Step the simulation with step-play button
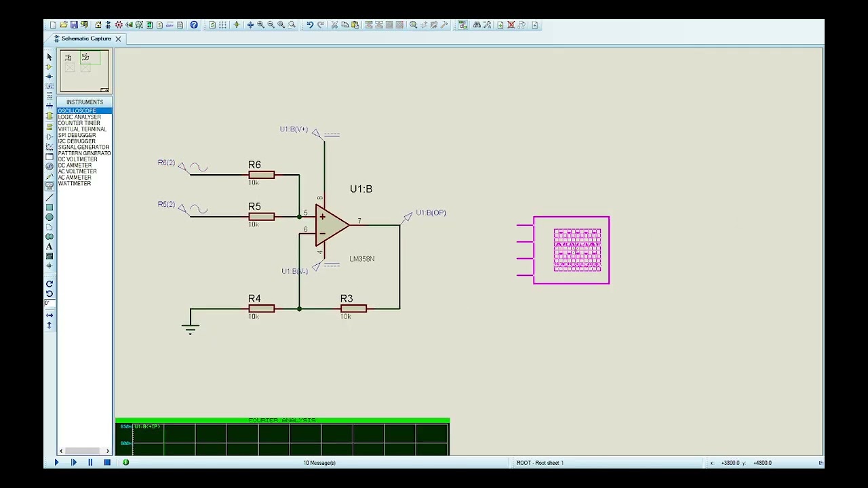The height and width of the screenshot is (488, 868). point(73,463)
